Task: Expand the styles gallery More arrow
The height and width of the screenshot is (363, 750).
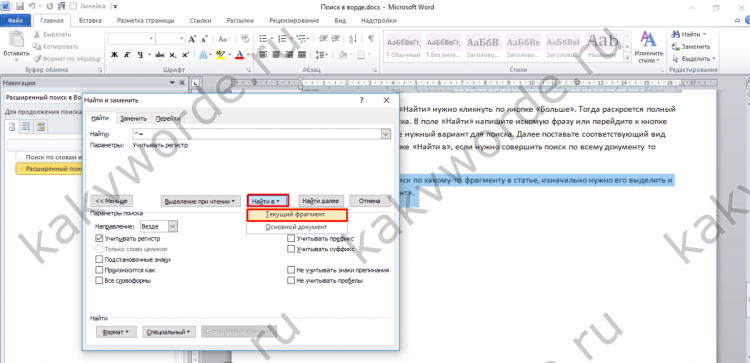Action: pyautogui.click(x=628, y=58)
